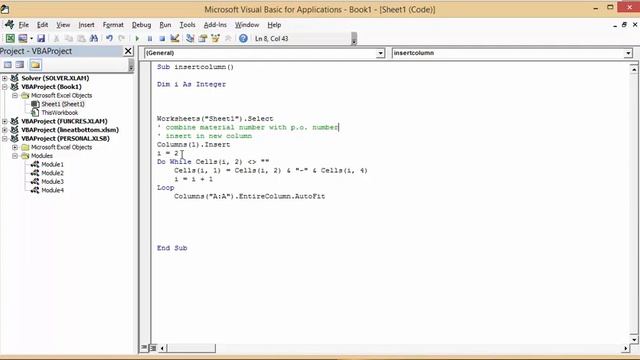Open the Tools menu
Viewport: 640px width, 360px height.
187,25
